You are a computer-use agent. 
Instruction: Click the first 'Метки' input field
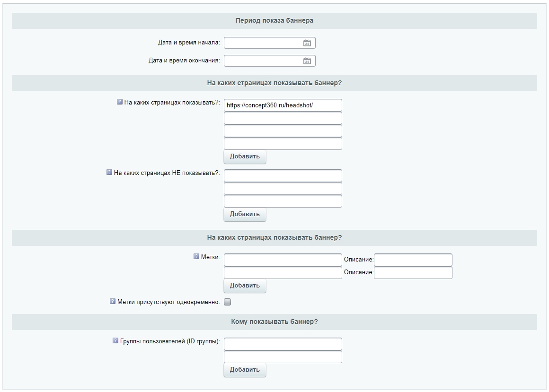click(283, 260)
